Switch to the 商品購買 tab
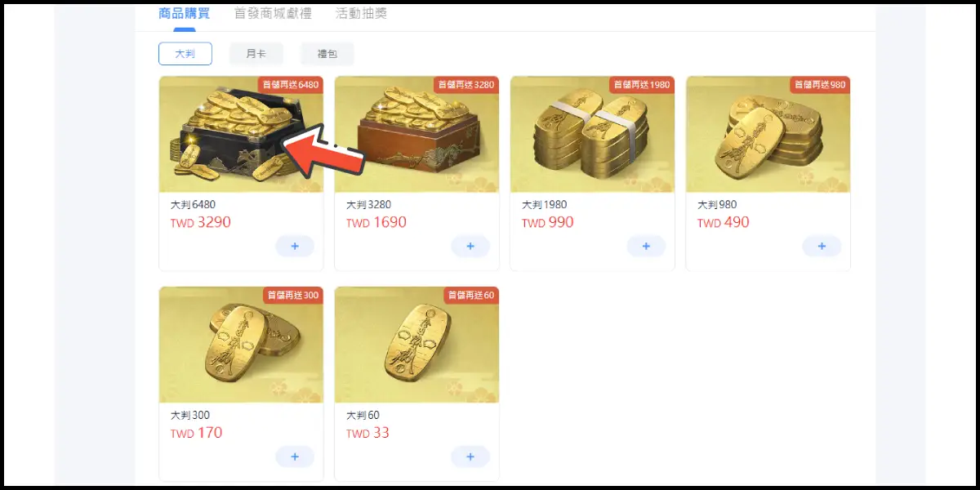Image resolution: width=980 pixels, height=490 pixels. (184, 14)
